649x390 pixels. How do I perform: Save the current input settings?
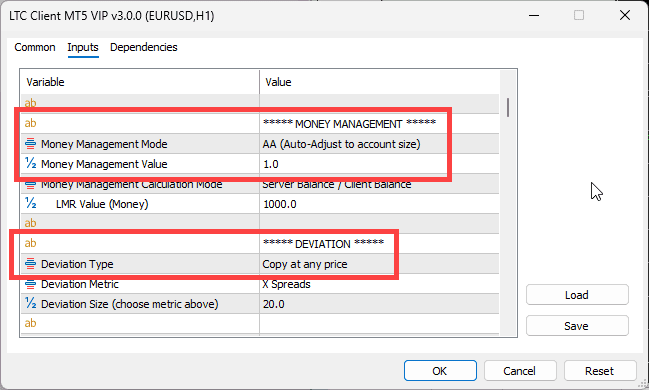point(577,326)
